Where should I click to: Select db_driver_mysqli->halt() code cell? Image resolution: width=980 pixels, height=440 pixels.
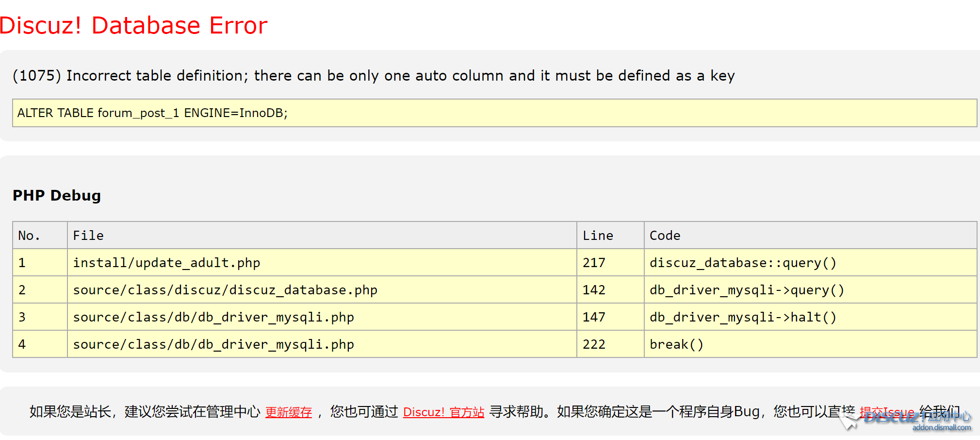click(x=742, y=317)
